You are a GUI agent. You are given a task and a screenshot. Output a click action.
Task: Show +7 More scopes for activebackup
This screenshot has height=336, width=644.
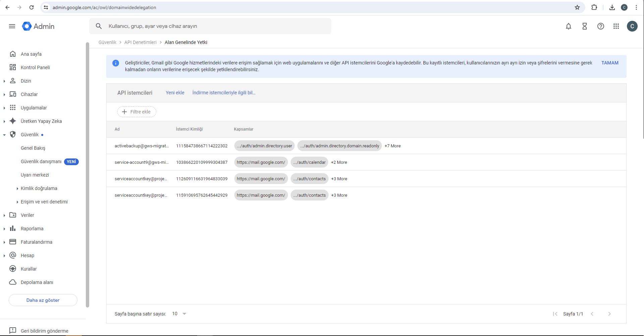(x=392, y=146)
